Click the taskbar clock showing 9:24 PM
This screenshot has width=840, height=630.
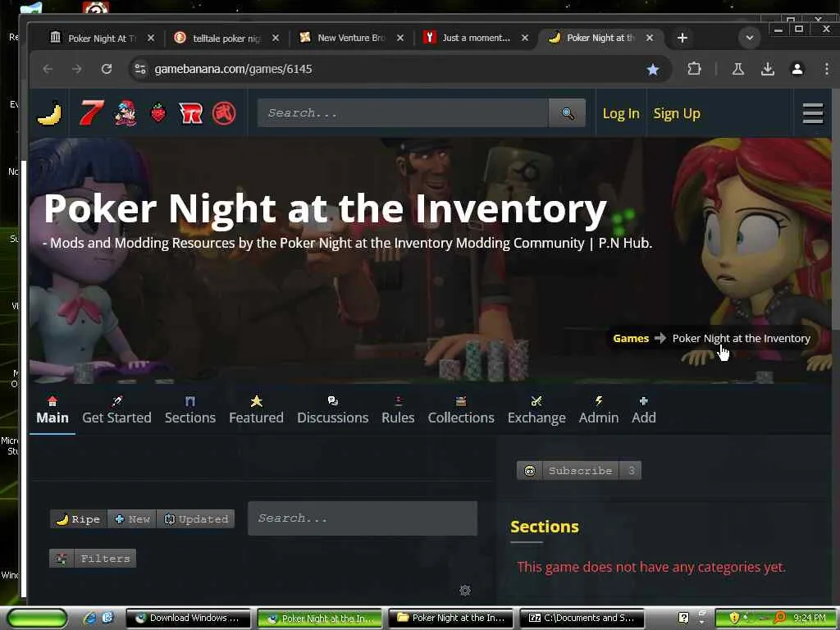(x=809, y=619)
